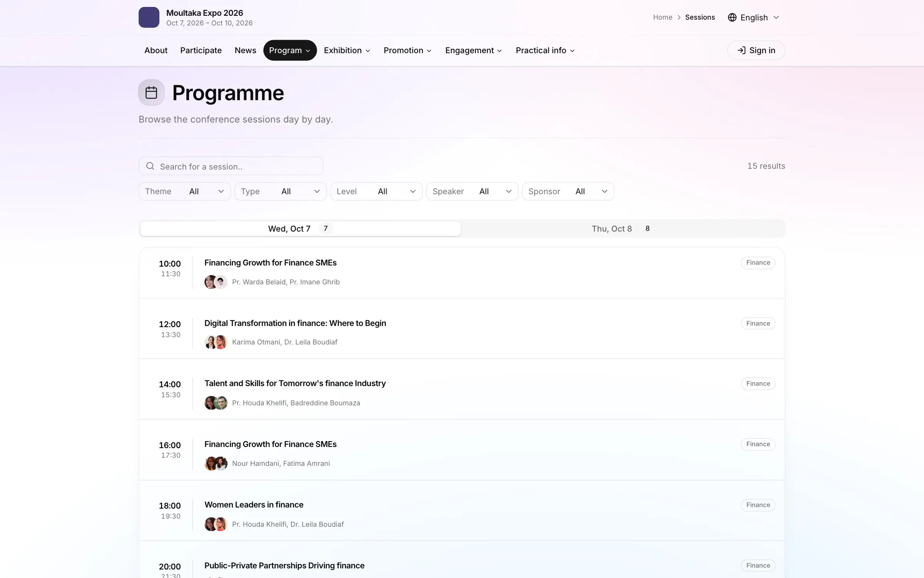Click the Sessions breadcrumb
Viewport: 924px width, 578px height.
point(700,17)
